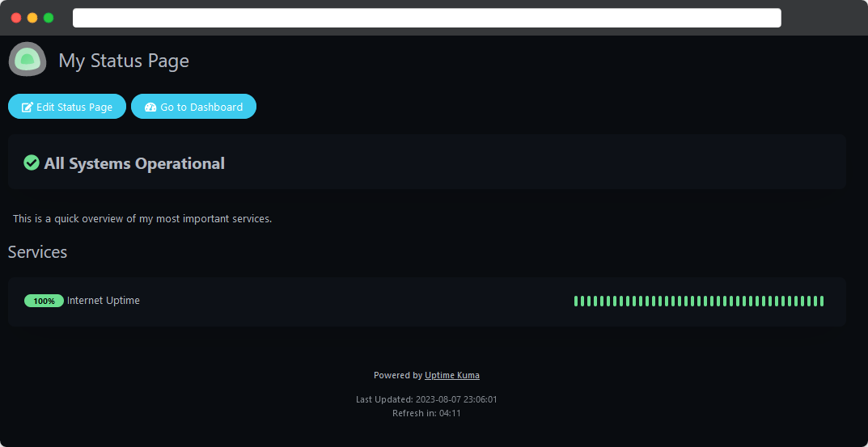Open the Go to Dashboard button
The height and width of the screenshot is (447, 868).
pyautogui.click(x=194, y=107)
